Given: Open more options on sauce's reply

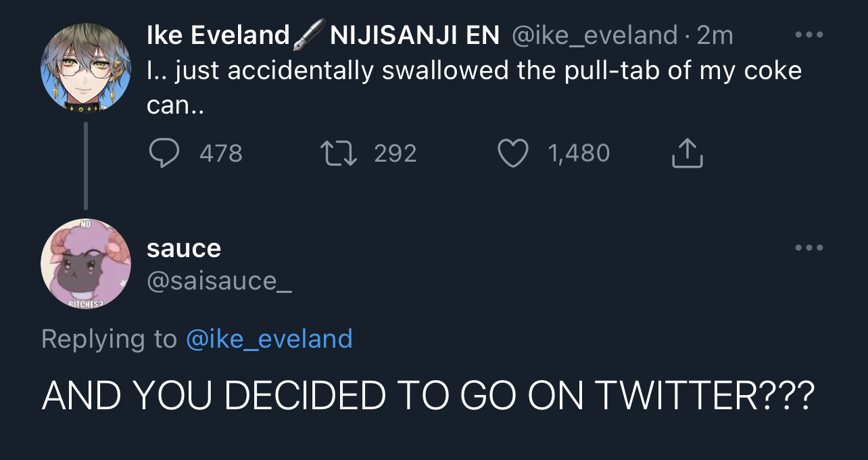Looking at the screenshot, I should tap(809, 248).
